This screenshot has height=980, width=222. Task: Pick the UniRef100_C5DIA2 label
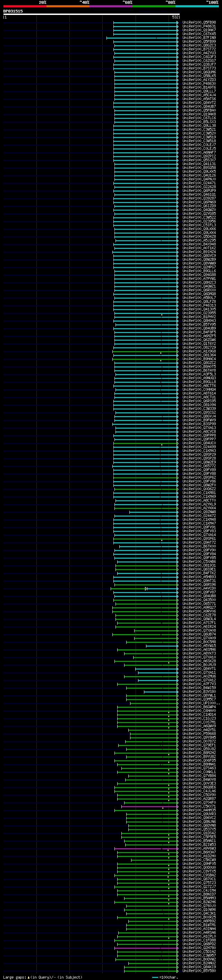[x=199, y=951]
